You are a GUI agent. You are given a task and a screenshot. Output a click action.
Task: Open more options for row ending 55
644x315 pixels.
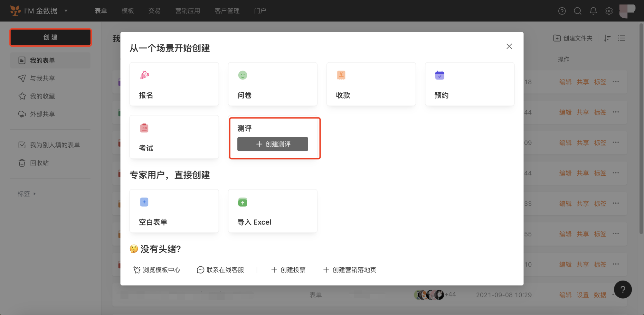click(616, 234)
